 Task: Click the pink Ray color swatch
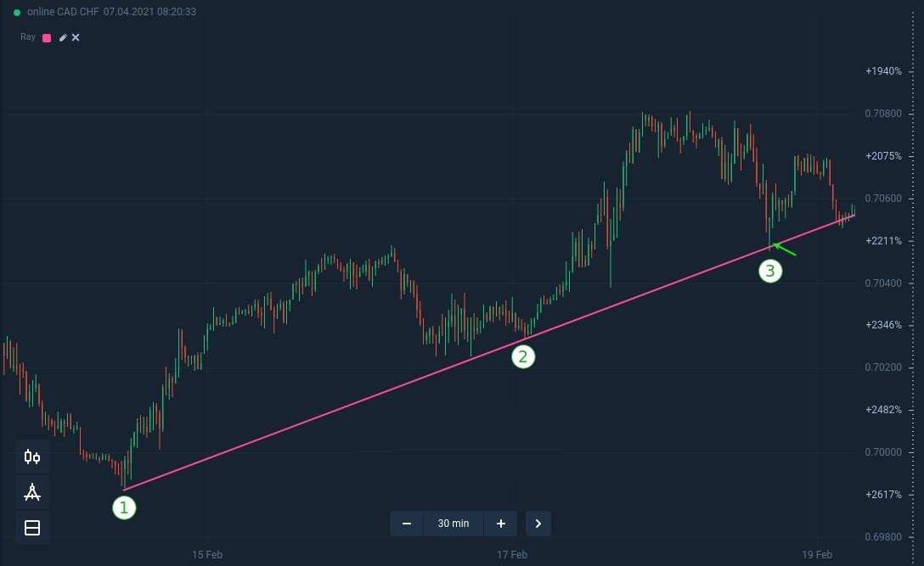point(47,38)
